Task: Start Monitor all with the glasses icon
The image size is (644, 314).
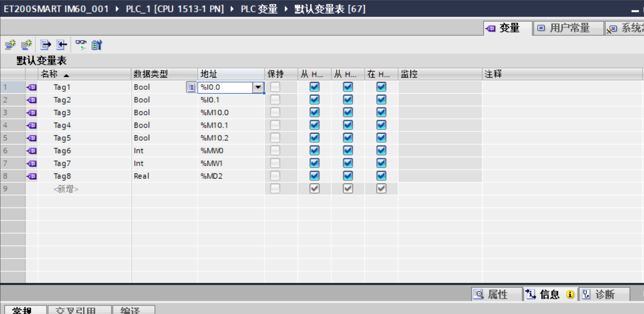Action: click(x=80, y=45)
